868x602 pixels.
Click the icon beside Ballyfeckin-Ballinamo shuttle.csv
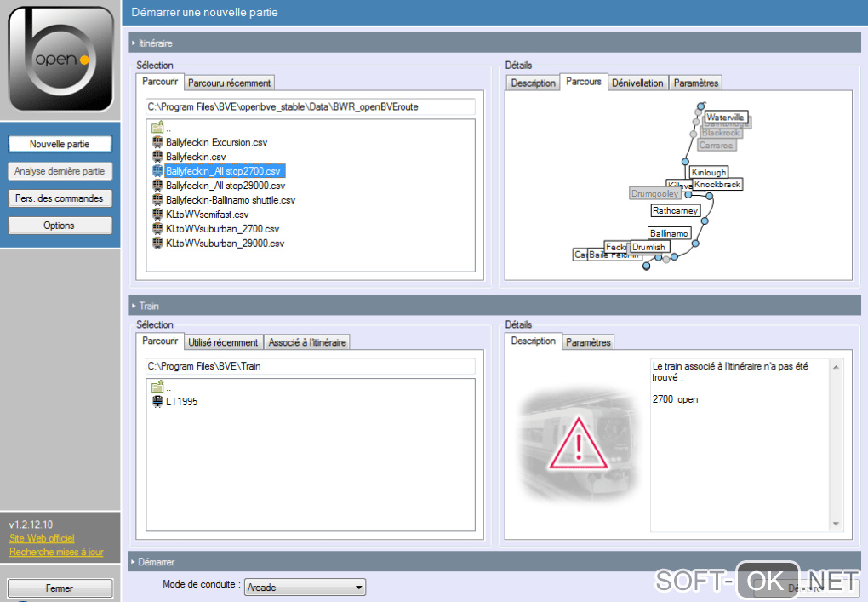pyautogui.click(x=157, y=199)
